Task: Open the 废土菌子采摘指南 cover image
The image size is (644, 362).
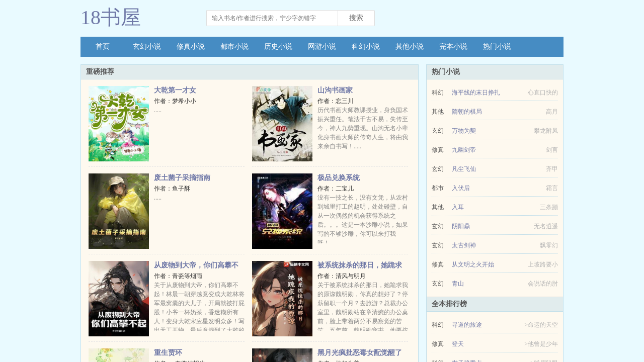Action: point(119,211)
